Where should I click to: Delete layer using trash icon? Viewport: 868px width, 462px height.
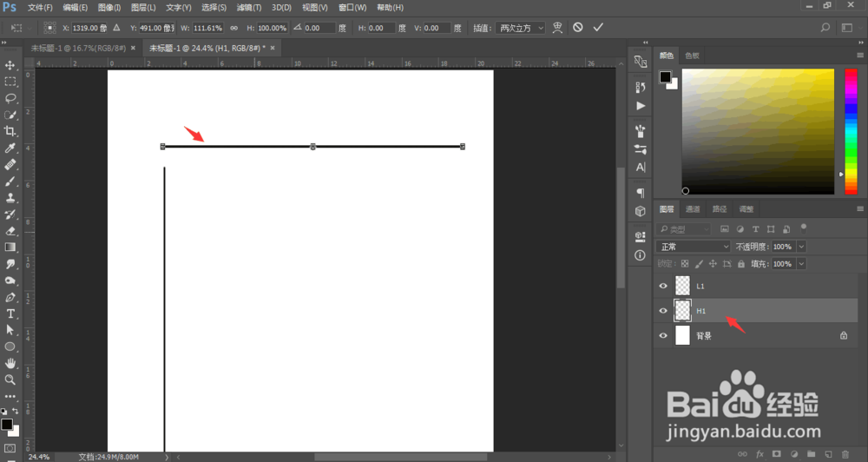tap(845, 454)
